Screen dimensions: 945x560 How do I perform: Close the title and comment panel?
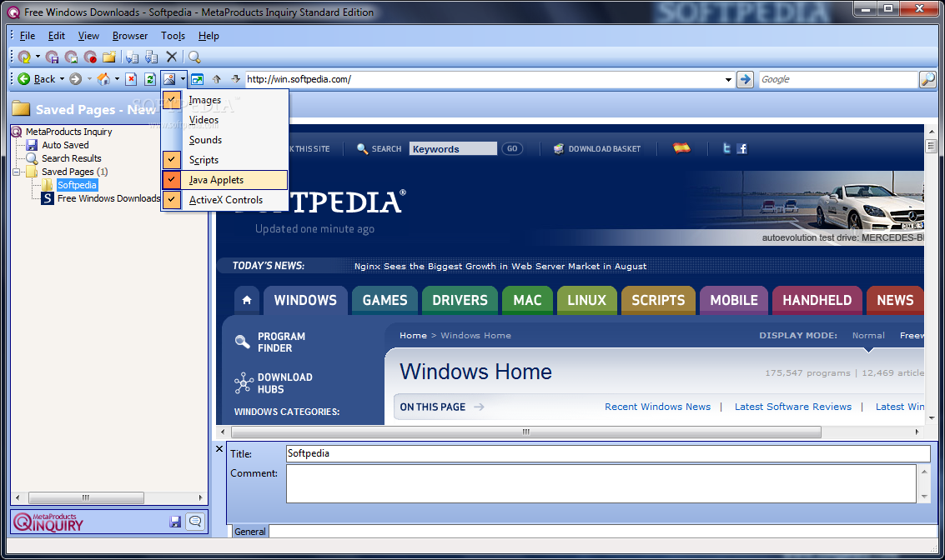219,448
